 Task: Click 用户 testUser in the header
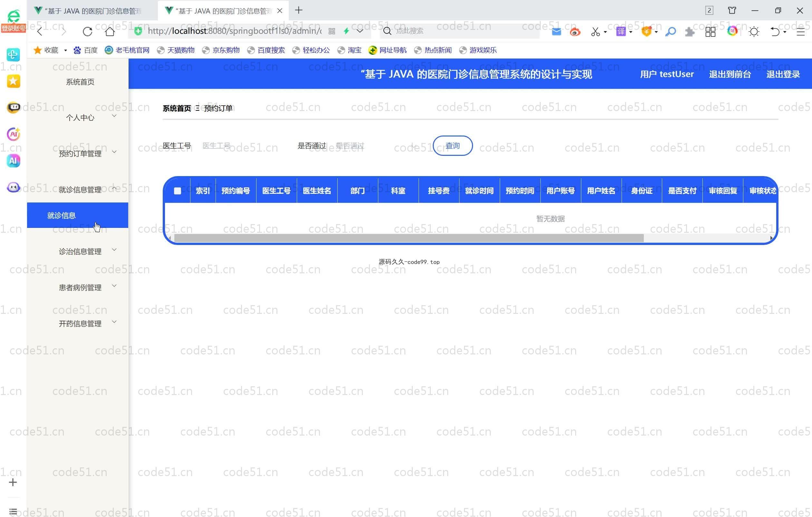pyautogui.click(x=667, y=74)
